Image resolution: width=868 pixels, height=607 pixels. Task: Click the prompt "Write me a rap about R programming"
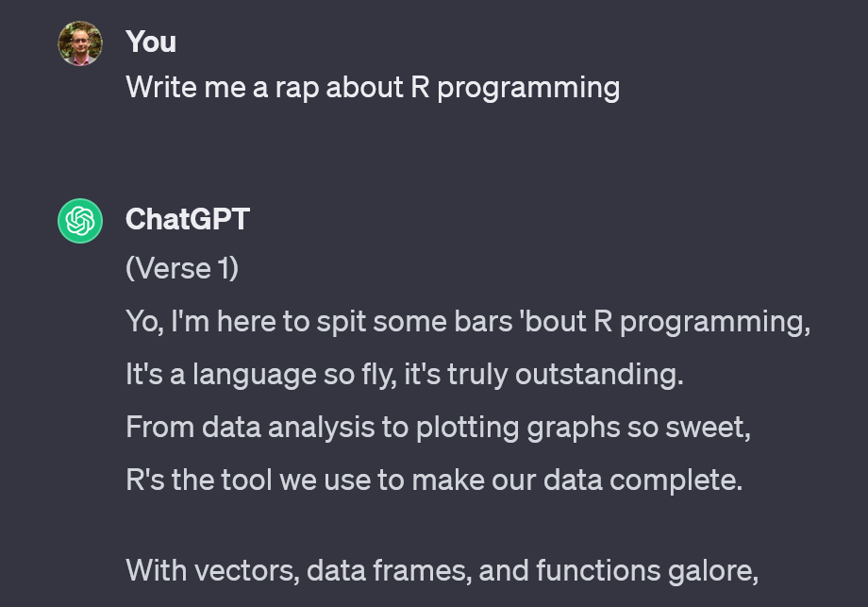pos(373,88)
